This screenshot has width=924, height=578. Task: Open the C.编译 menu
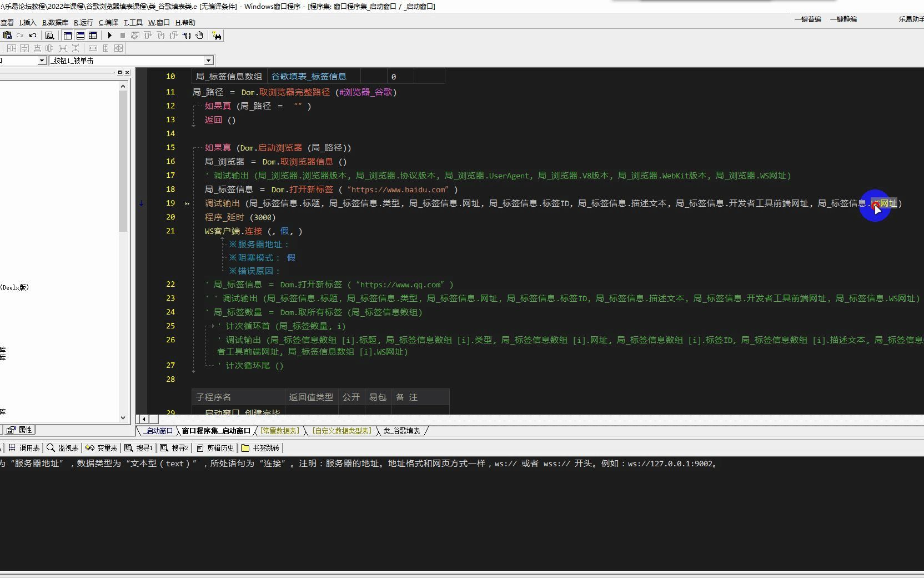108,22
